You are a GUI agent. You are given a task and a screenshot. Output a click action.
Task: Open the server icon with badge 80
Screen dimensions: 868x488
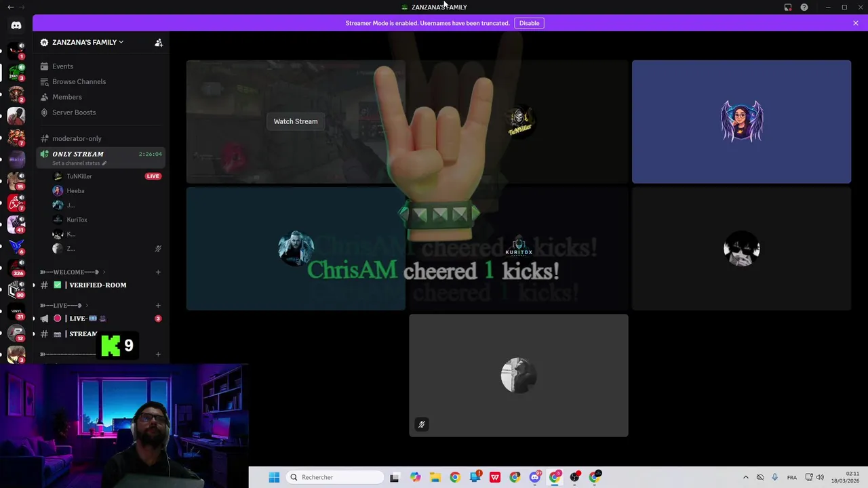click(x=16, y=289)
